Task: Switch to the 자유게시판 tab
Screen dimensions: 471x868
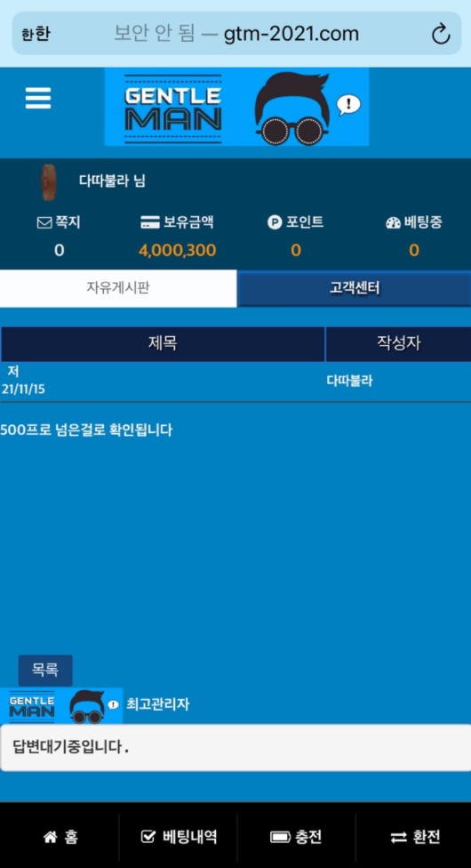Action: tap(118, 288)
